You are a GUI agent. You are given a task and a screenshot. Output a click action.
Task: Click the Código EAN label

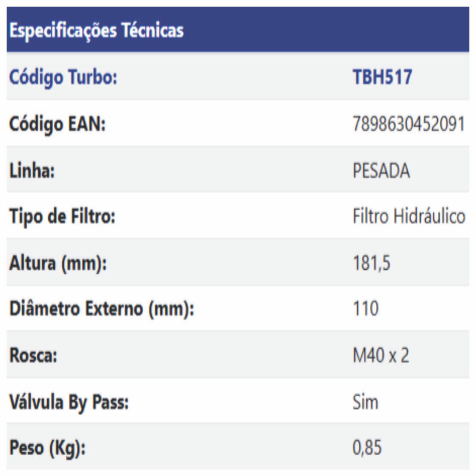(x=57, y=125)
